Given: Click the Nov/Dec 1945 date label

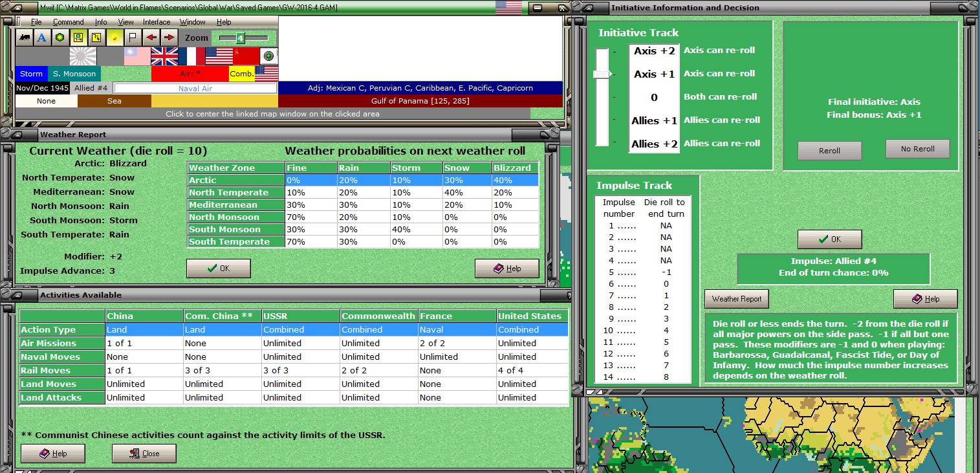Looking at the screenshot, I should click(x=42, y=88).
